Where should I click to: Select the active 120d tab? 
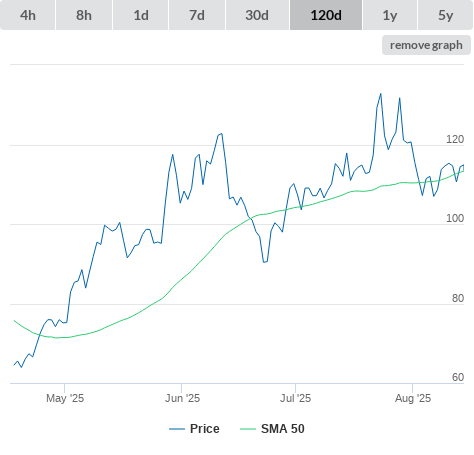tap(326, 15)
